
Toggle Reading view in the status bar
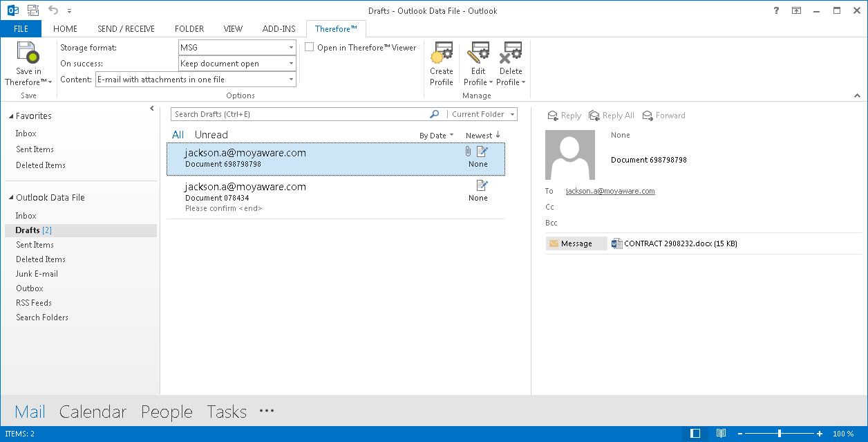[721, 432]
